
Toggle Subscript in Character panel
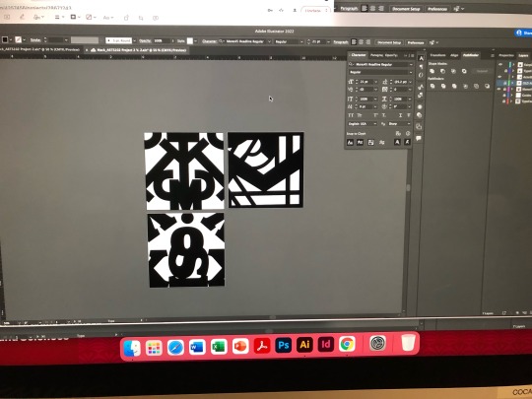(x=384, y=115)
